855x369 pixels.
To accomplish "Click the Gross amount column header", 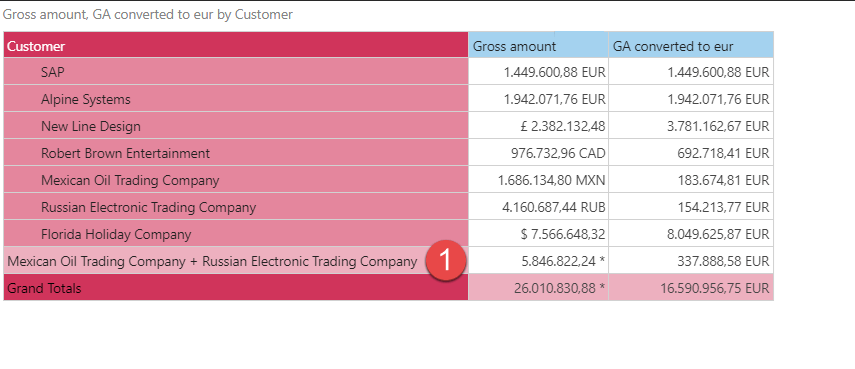I will (x=538, y=45).
